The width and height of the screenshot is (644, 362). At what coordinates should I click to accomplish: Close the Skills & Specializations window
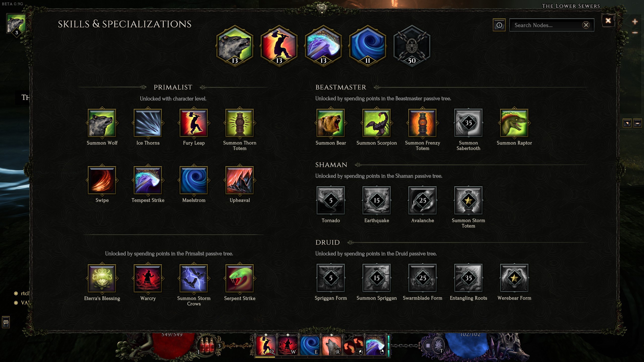[x=608, y=20]
